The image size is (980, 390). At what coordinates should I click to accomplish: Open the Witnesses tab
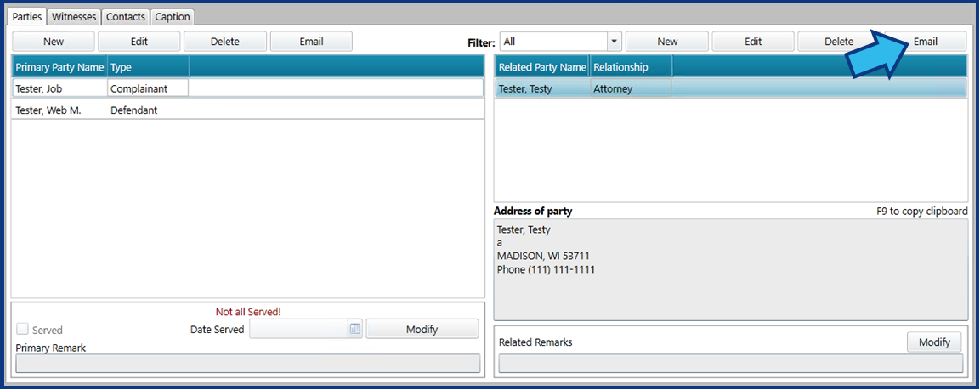tap(74, 17)
